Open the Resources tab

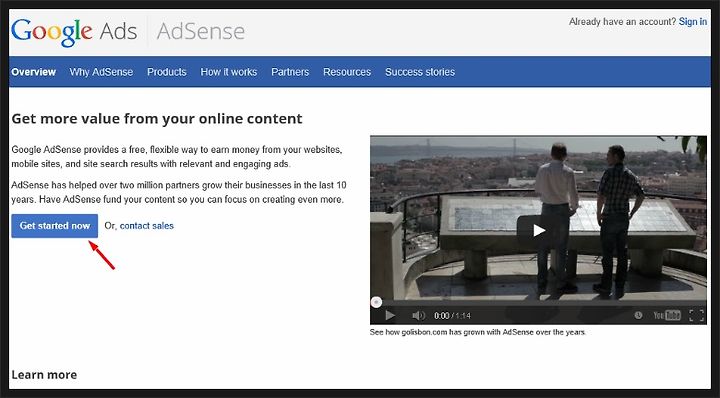[347, 72]
